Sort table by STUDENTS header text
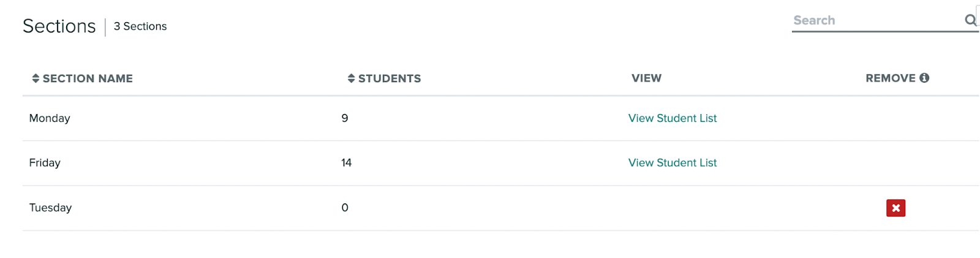Viewport: 980px width, 258px height. tap(390, 78)
